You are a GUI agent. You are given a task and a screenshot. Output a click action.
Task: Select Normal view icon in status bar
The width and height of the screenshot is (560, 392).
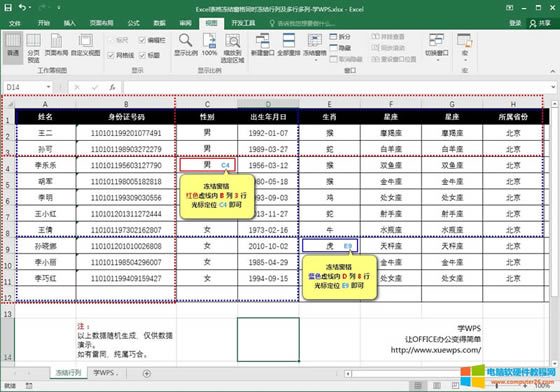(x=418, y=386)
